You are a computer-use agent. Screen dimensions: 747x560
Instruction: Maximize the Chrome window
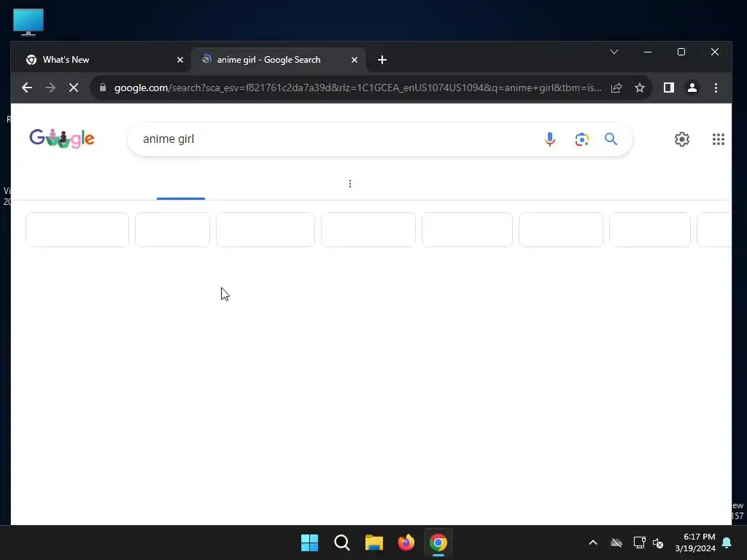(x=681, y=52)
